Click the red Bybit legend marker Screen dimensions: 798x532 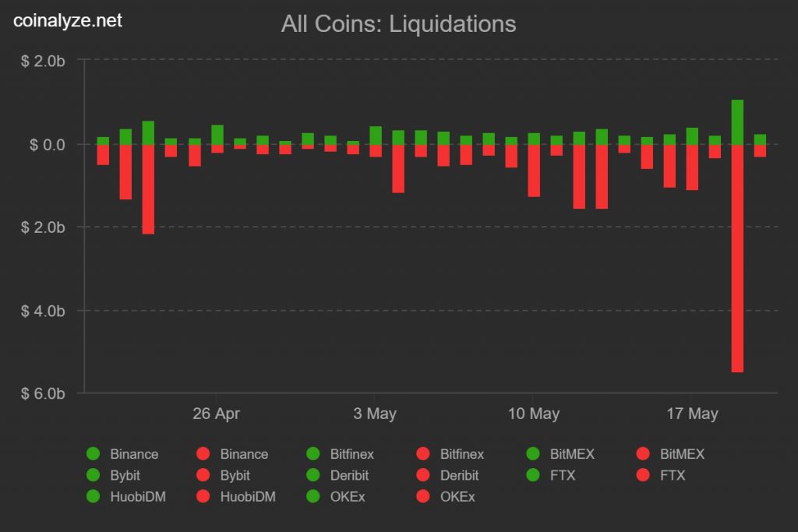click(204, 475)
